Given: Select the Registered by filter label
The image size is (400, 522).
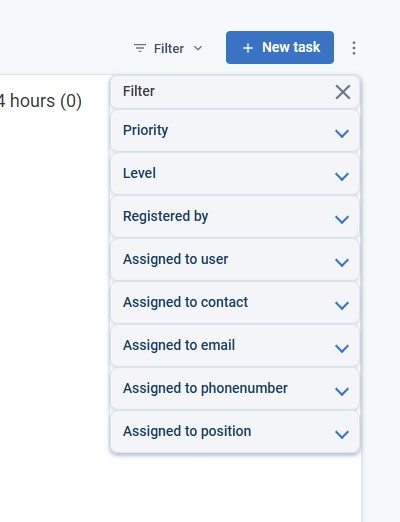Looking at the screenshot, I should (166, 216).
